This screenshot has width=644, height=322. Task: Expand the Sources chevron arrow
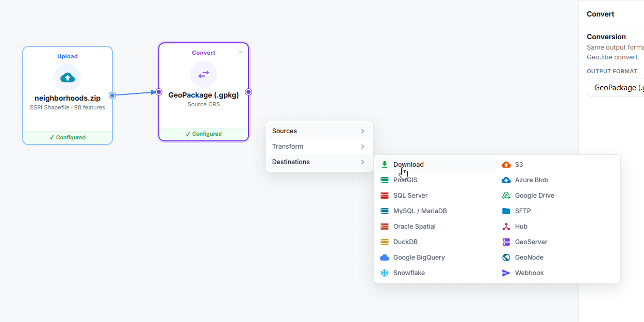pos(363,131)
